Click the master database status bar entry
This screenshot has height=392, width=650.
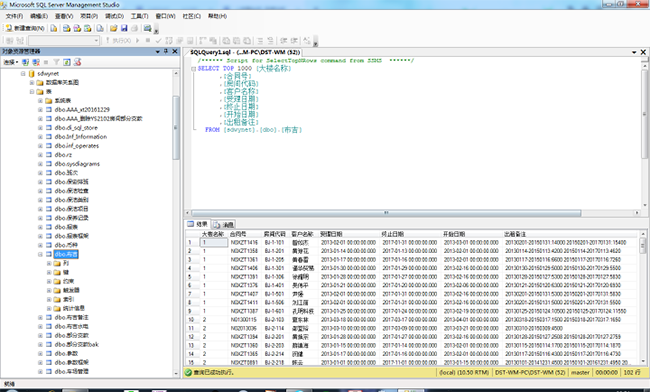(x=580, y=373)
